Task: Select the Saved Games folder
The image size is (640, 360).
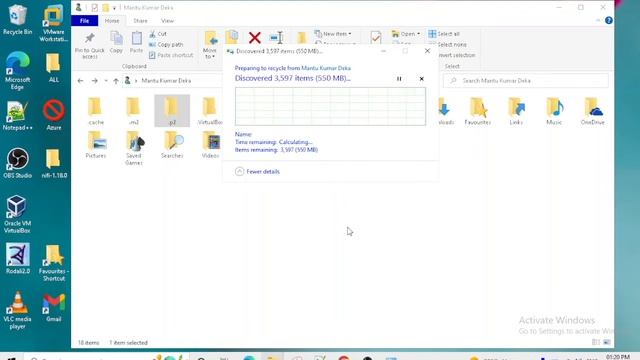Action: click(x=134, y=148)
